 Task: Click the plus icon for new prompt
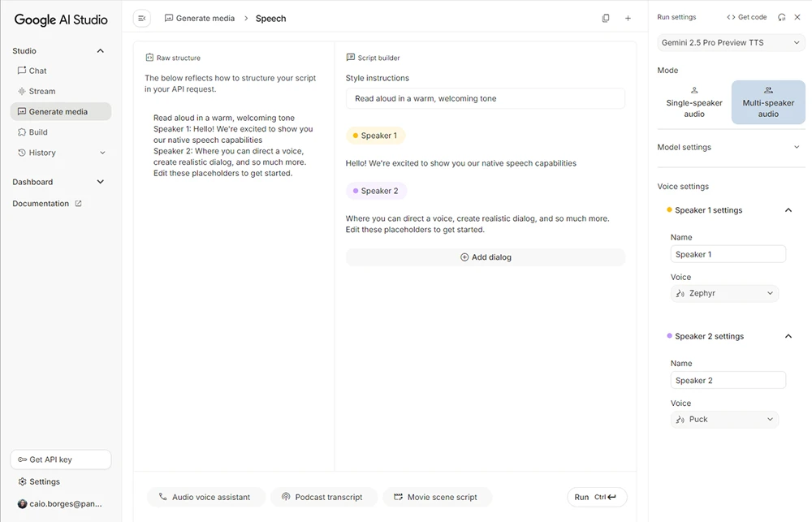(628, 18)
